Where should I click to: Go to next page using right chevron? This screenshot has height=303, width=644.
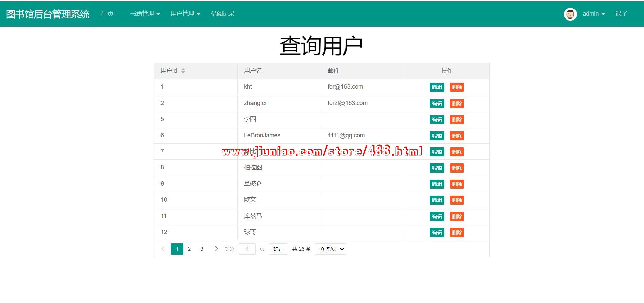tap(216, 249)
